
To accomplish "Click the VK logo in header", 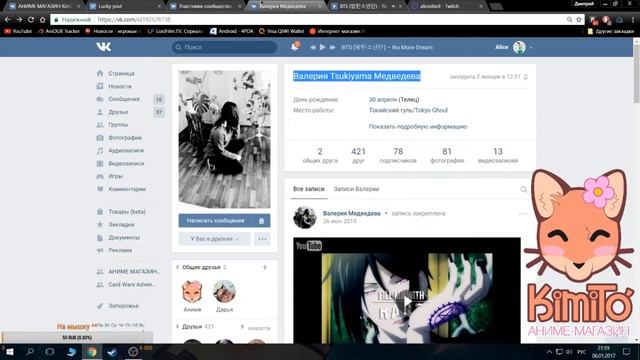I will click(x=104, y=47).
